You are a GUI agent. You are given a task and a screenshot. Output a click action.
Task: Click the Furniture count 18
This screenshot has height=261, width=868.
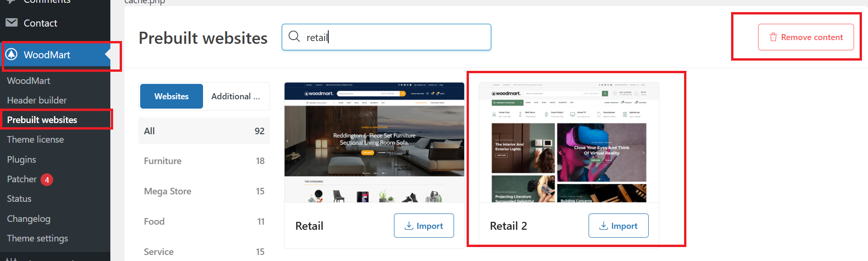pyautogui.click(x=260, y=161)
